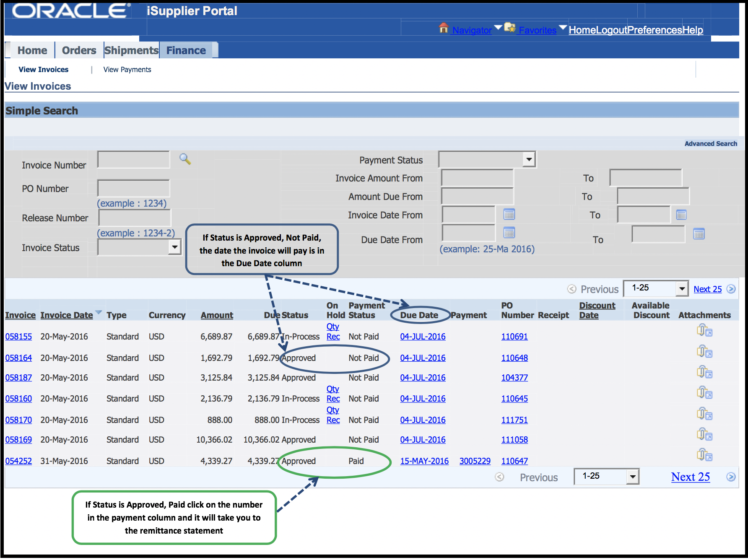
Task: Toggle sort arrow beside Invoice Date header
Action: 99,312
